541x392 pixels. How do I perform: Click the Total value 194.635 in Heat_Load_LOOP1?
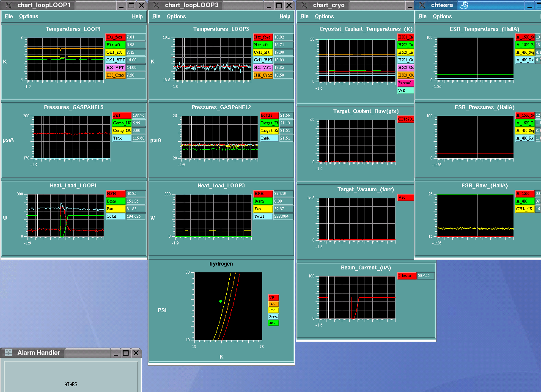[x=136, y=217]
